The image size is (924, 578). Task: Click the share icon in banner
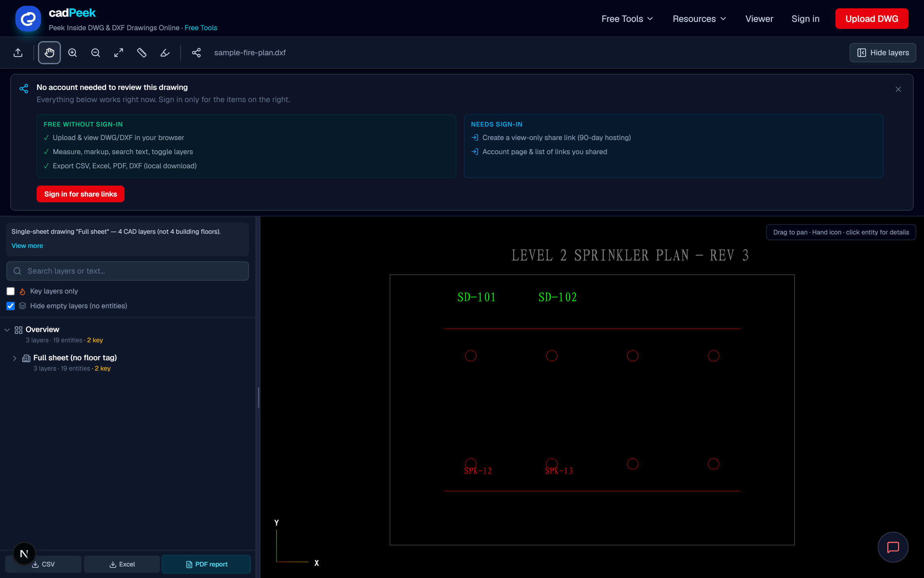pos(24,89)
